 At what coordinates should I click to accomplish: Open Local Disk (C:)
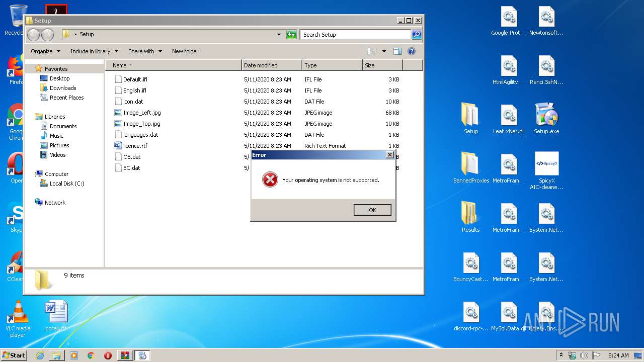pos(66,184)
